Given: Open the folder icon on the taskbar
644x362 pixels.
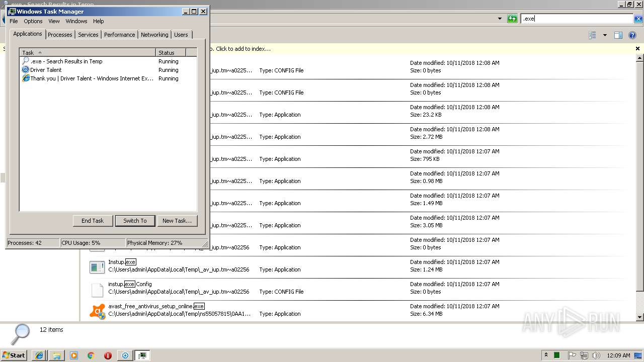Looking at the screenshot, I should point(57,355).
